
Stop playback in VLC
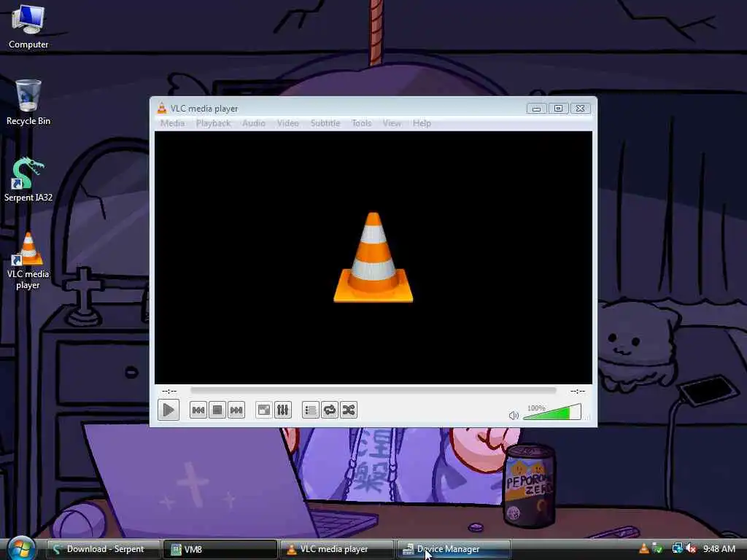217,410
